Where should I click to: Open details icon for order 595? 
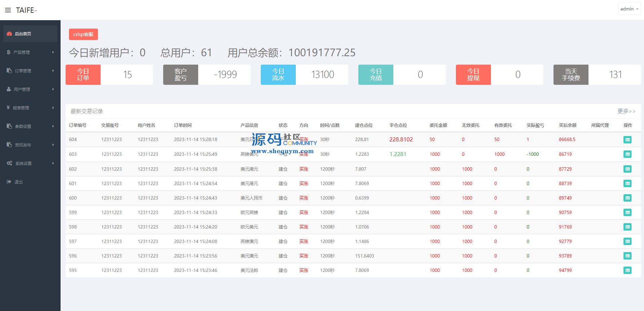pyautogui.click(x=628, y=270)
